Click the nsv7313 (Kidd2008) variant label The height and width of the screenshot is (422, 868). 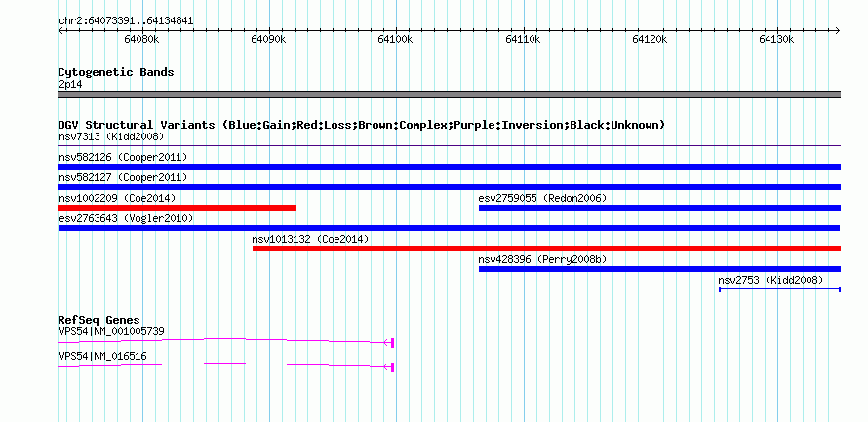tap(111, 136)
